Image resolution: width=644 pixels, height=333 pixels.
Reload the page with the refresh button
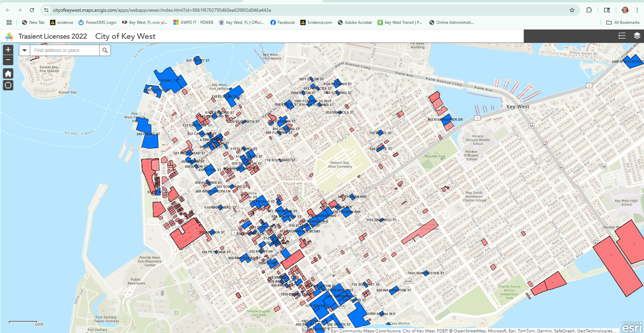point(32,10)
